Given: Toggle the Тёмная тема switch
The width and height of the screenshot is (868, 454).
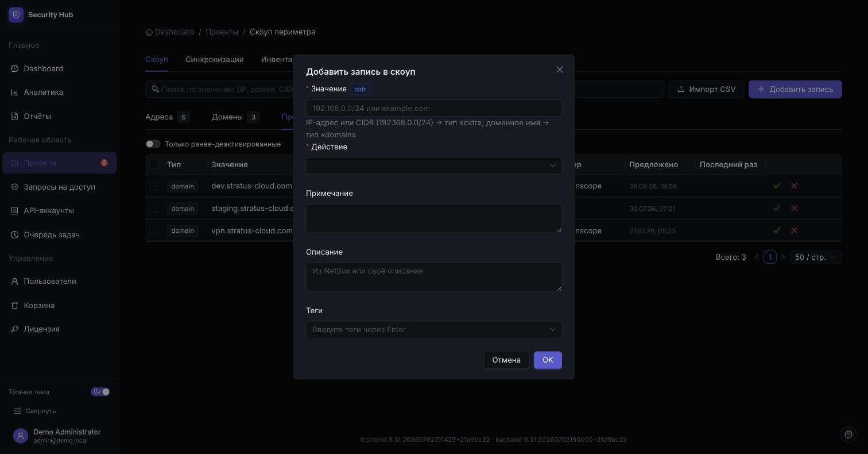Looking at the screenshot, I should coord(100,392).
